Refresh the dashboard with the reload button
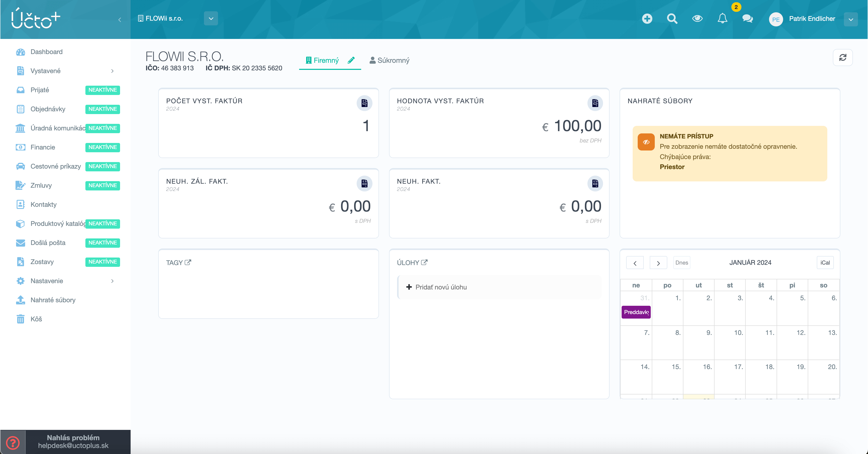 (x=843, y=58)
